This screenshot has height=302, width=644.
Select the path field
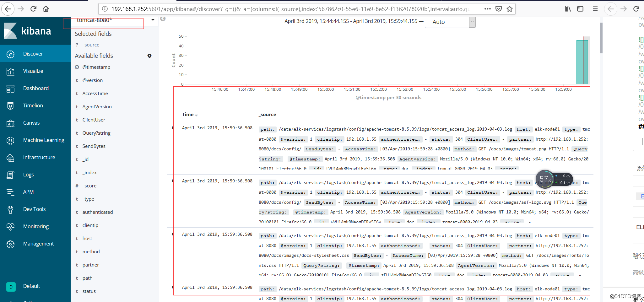(88, 278)
